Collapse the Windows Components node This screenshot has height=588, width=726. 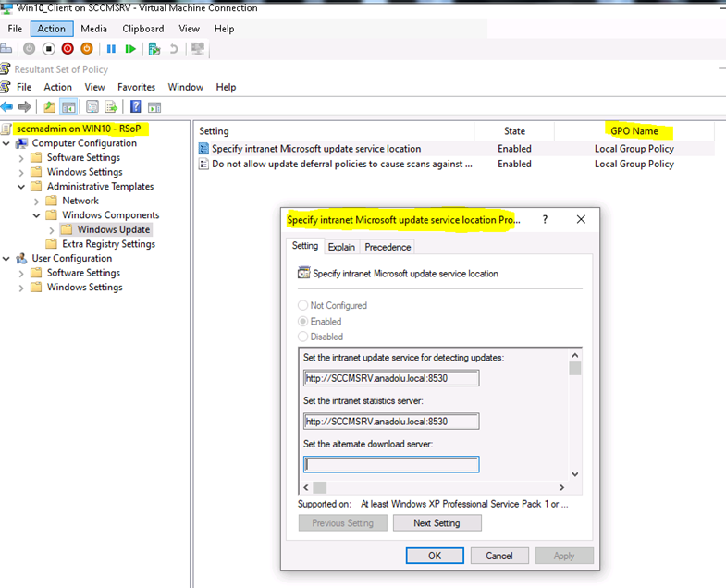tap(37, 215)
